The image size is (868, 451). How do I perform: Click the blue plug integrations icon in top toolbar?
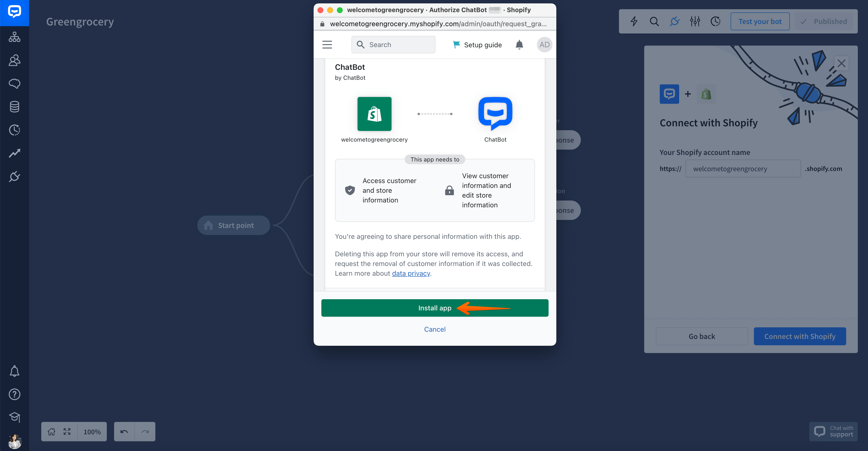coord(675,22)
